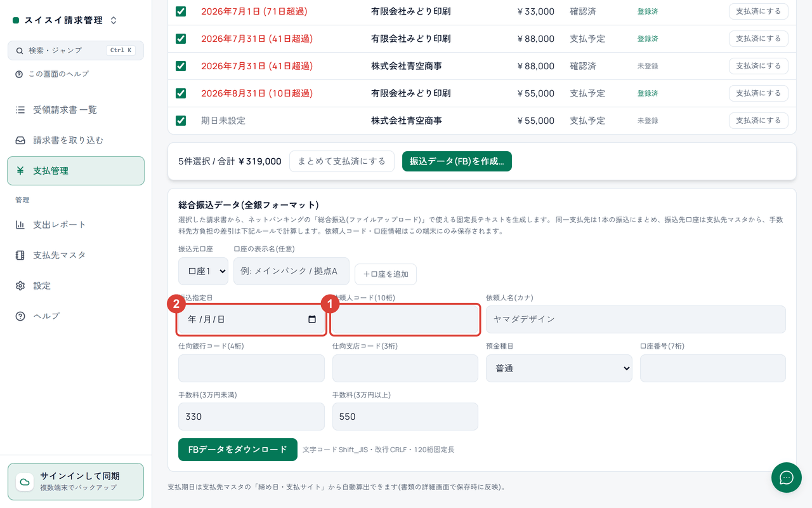Click the question mark icon beside ヘルプ
The image size is (812, 508).
click(x=20, y=316)
